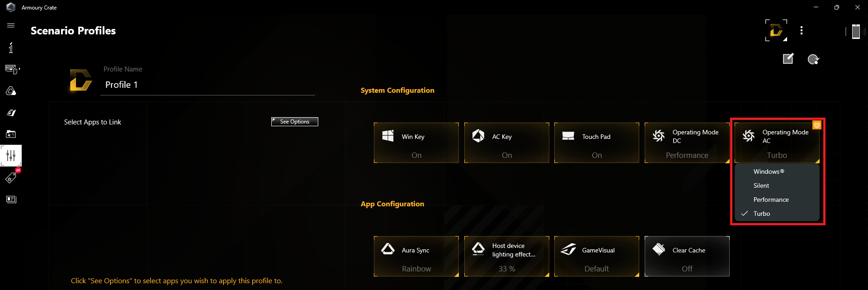Toggle the Clear Cache tile

tap(687, 256)
